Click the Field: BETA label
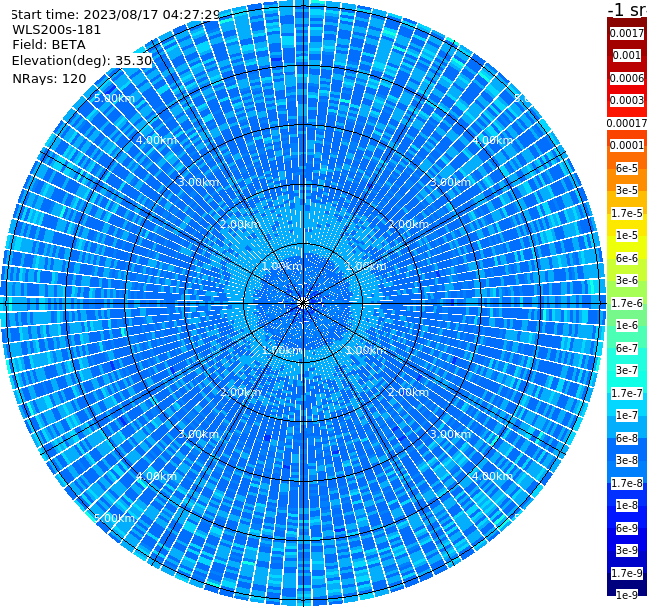The width and height of the screenshot is (647, 607). pos(49,45)
